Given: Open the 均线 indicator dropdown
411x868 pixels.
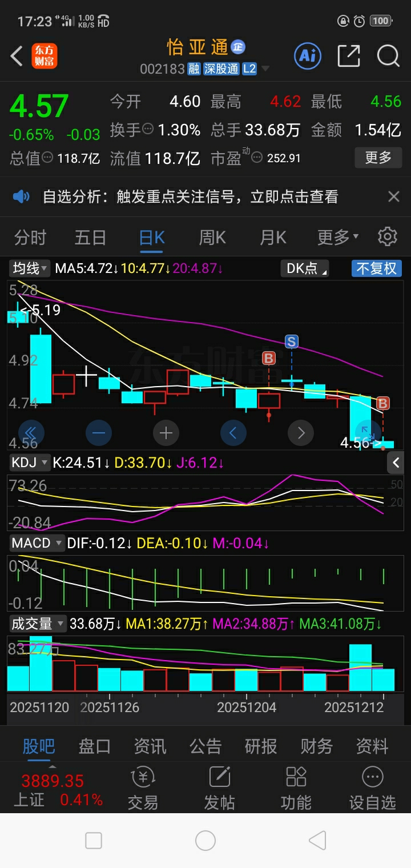Looking at the screenshot, I should pos(30,268).
